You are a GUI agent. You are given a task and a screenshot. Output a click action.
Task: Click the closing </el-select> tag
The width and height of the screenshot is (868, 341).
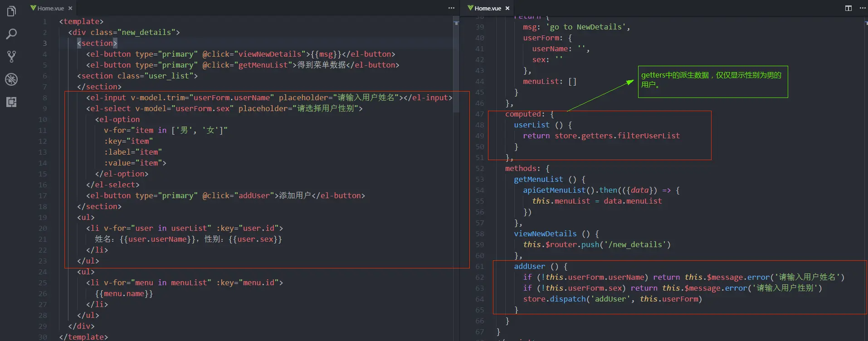(113, 185)
